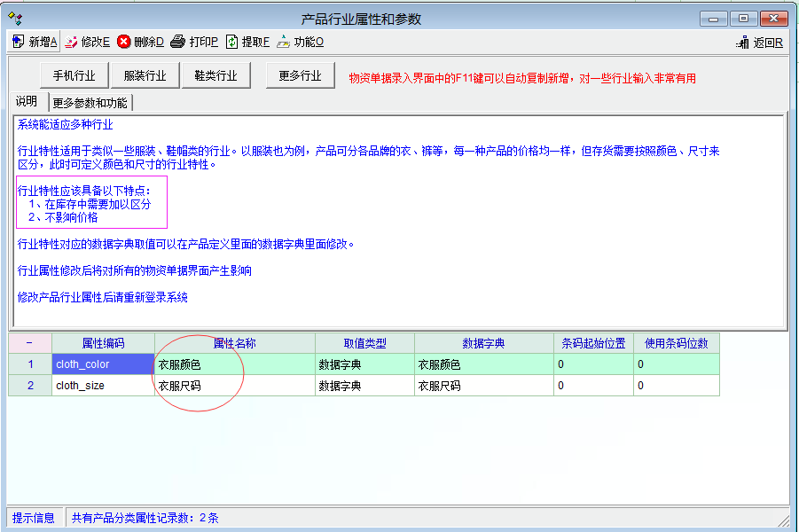This screenshot has height=532, width=799.
Task: Select the cloth_color attribute code cell
Action: pos(103,364)
